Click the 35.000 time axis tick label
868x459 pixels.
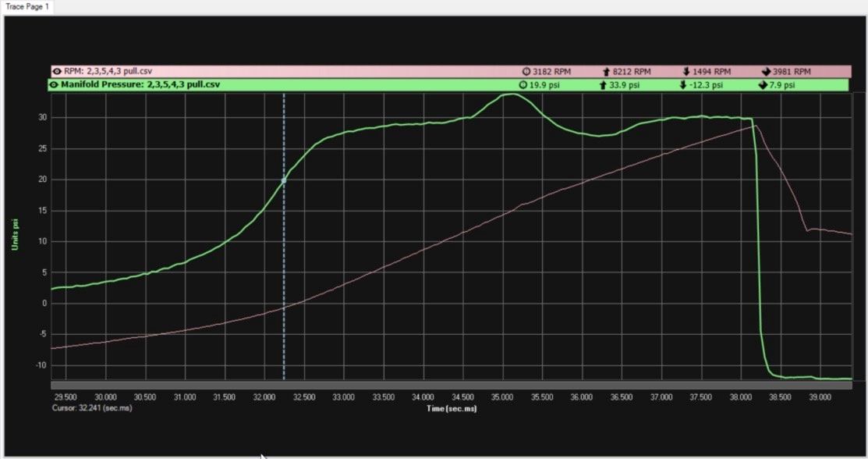click(x=502, y=397)
